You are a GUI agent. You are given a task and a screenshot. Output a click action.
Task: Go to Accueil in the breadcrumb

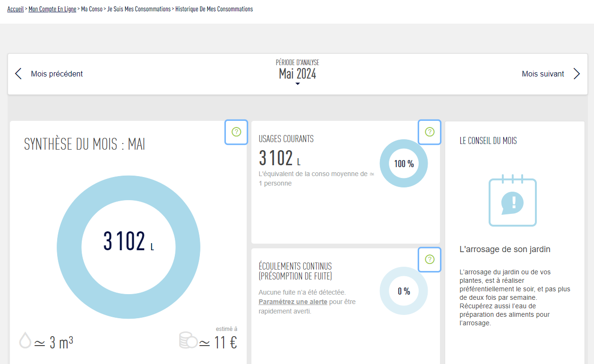click(16, 9)
